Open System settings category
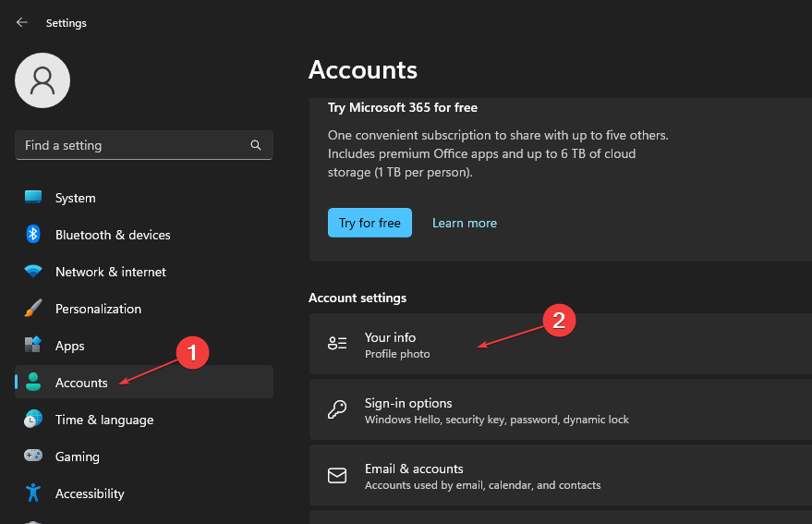 pos(144,198)
